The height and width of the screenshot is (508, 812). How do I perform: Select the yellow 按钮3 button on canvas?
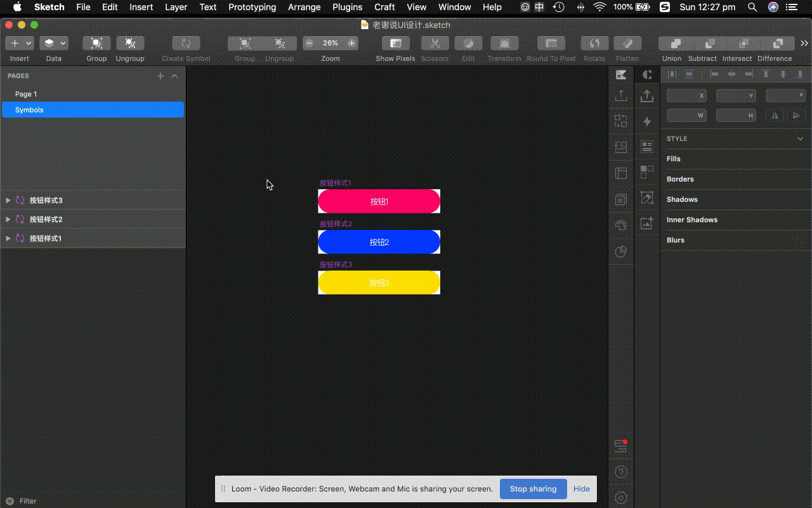click(379, 283)
